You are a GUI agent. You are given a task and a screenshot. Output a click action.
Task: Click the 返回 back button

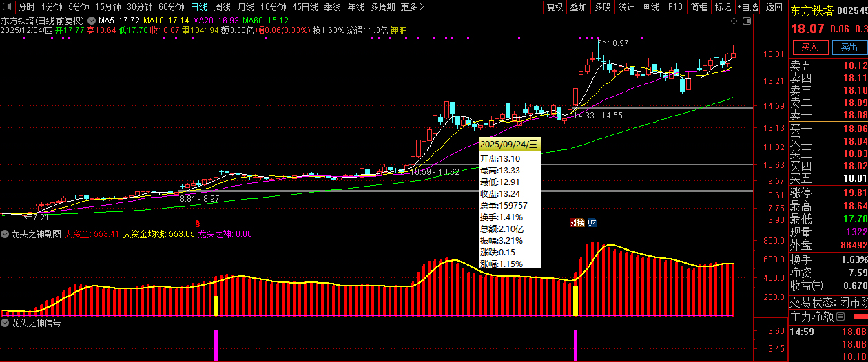774,7
